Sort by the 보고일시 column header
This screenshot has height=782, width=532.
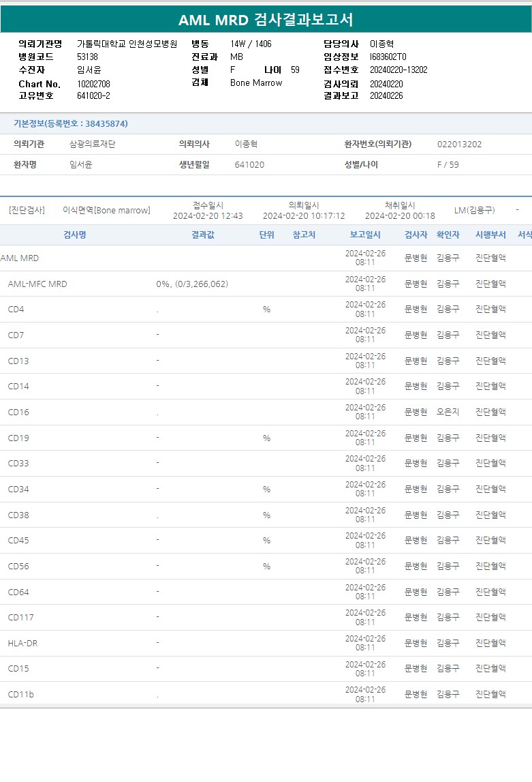click(x=365, y=235)
